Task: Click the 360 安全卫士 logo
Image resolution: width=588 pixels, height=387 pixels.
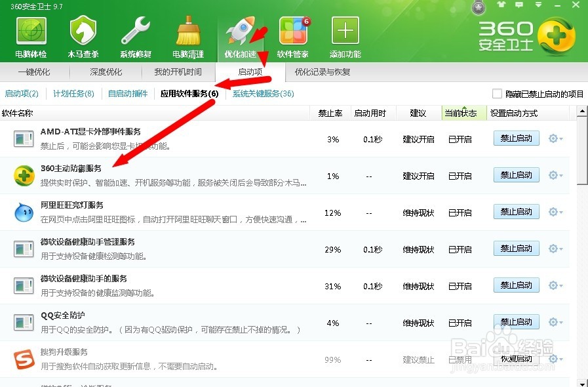Action: pyautogui.click(x=526, y=37)
